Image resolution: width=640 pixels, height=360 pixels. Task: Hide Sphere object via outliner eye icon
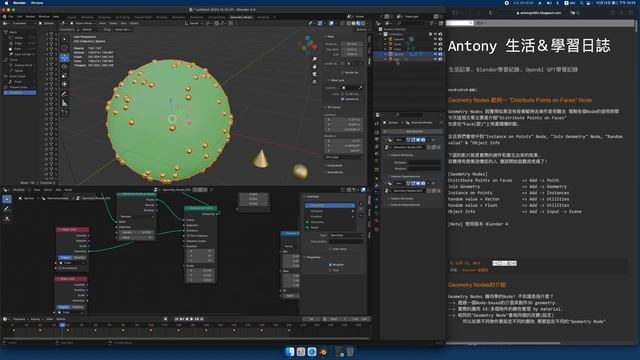click(x=435, y=54)
